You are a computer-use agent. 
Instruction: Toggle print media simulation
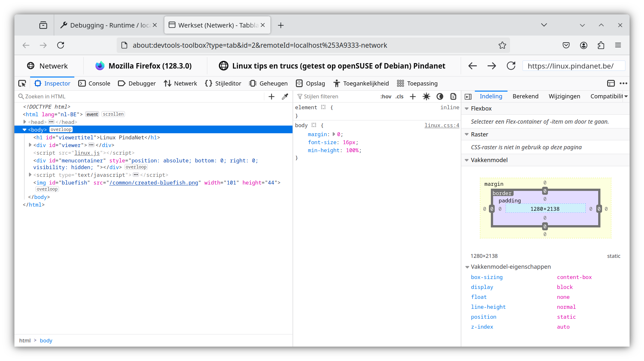(x=453, y=96)
